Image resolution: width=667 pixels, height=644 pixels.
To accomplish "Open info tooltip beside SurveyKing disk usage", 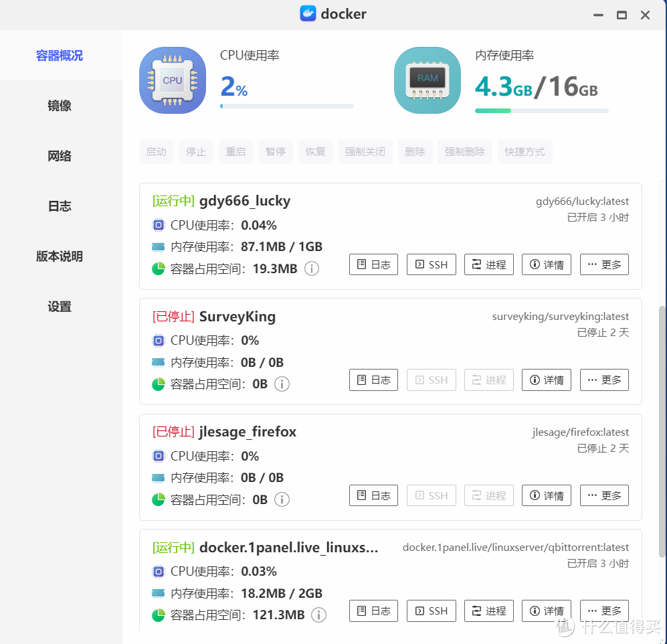I will click(282, 384).
